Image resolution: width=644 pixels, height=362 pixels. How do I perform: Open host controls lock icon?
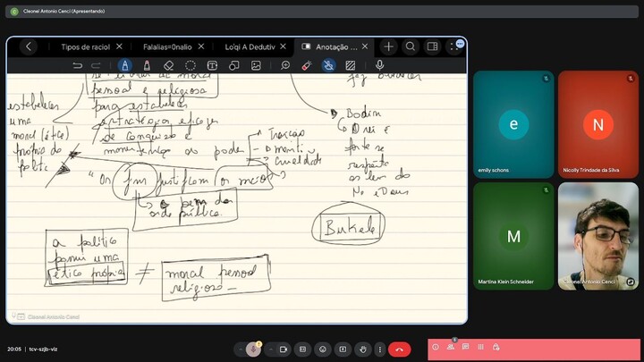pyautogui.click(x=496, y=347)
